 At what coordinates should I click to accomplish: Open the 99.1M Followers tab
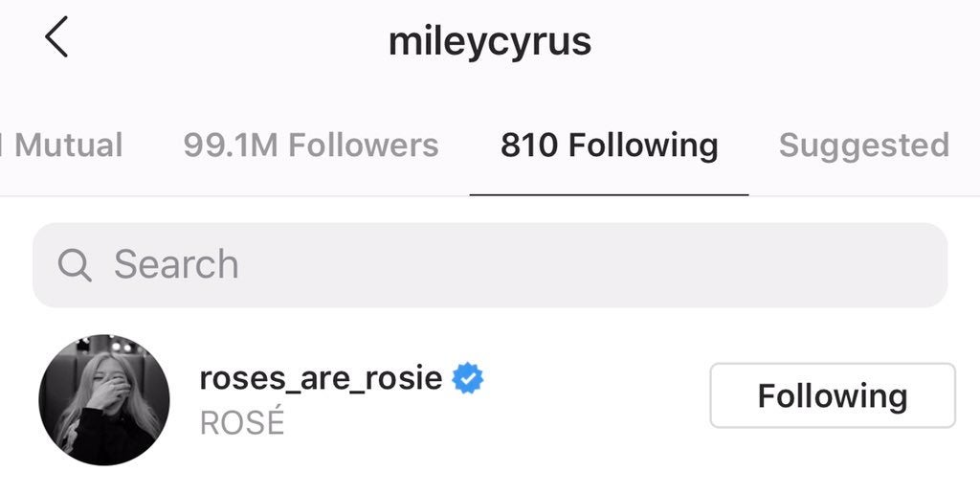(311, 146)
